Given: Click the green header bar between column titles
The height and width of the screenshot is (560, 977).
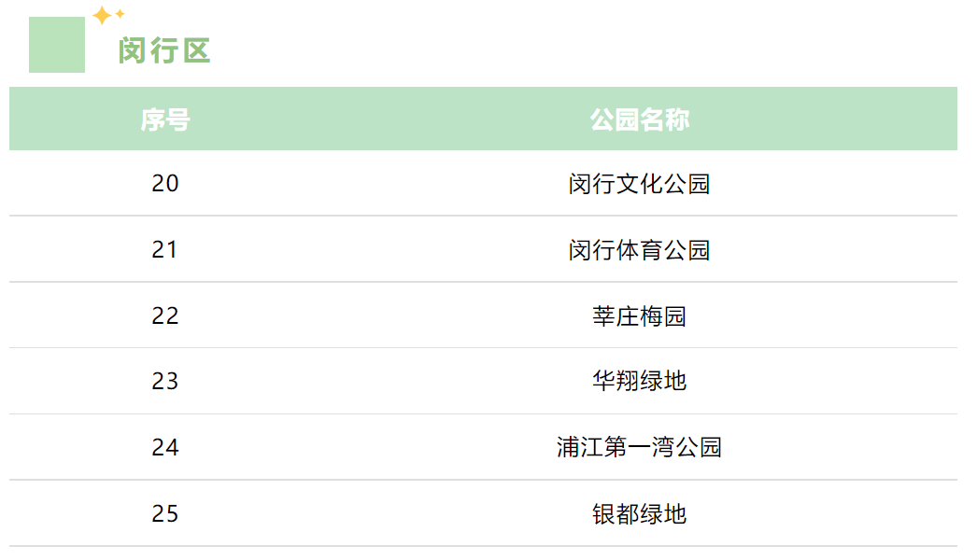Looking at the screenshot, I should click(x=392, y=119).
